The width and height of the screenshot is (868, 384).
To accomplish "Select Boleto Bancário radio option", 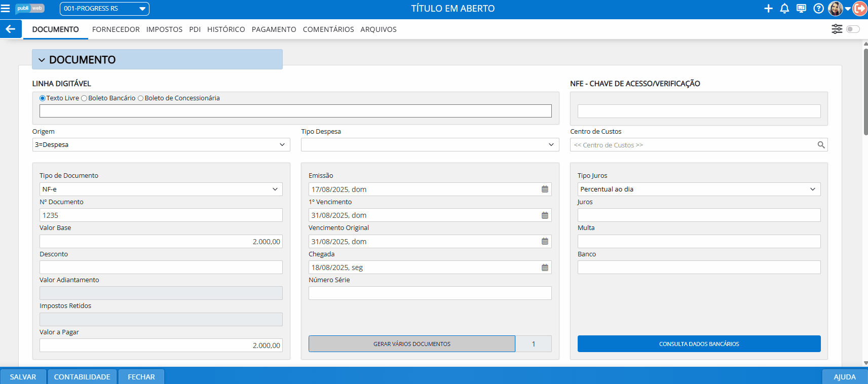I will click(x=84, y=98).
